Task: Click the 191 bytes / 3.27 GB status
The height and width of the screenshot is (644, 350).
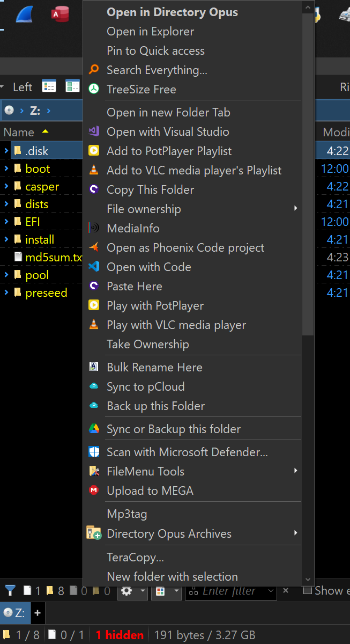Action: 205,635
